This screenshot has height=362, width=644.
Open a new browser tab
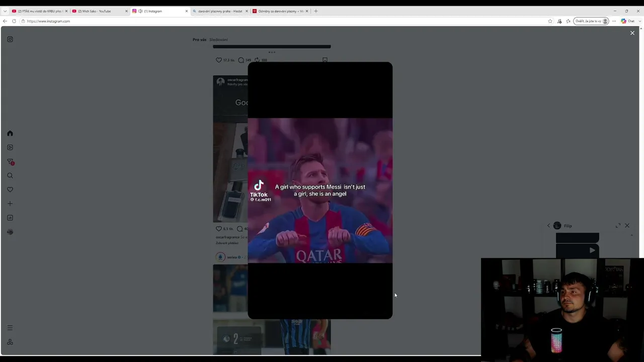click(x=316, y=11)
